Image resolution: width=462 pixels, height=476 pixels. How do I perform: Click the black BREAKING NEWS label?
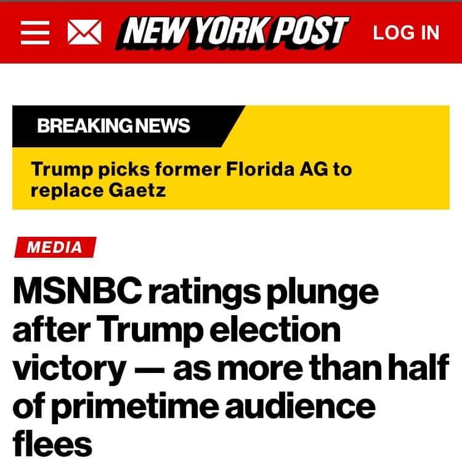(113, 127)
